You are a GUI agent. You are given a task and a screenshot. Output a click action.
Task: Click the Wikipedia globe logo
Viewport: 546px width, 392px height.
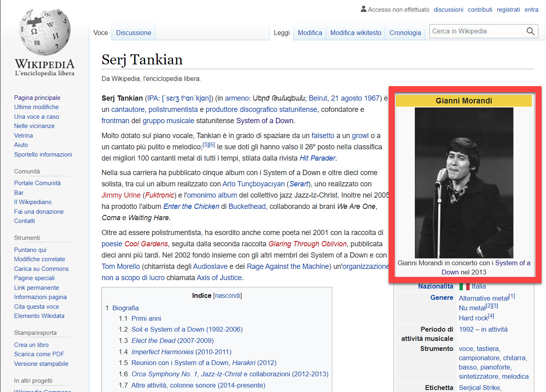(x=45, y=32)
